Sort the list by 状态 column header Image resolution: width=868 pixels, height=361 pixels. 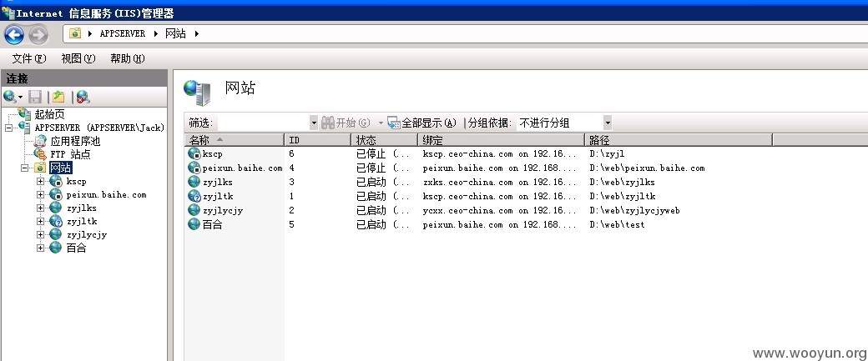coord(384,140)
